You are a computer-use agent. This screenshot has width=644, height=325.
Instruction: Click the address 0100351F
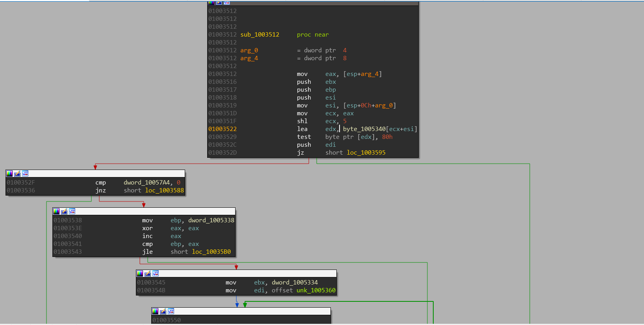223,121
